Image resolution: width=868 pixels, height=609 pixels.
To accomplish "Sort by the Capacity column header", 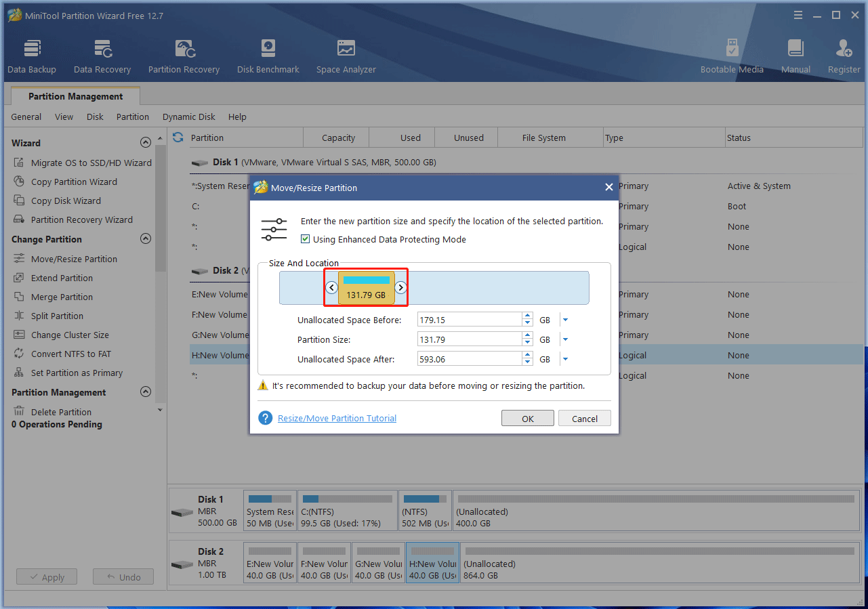I will pos(338,138).
